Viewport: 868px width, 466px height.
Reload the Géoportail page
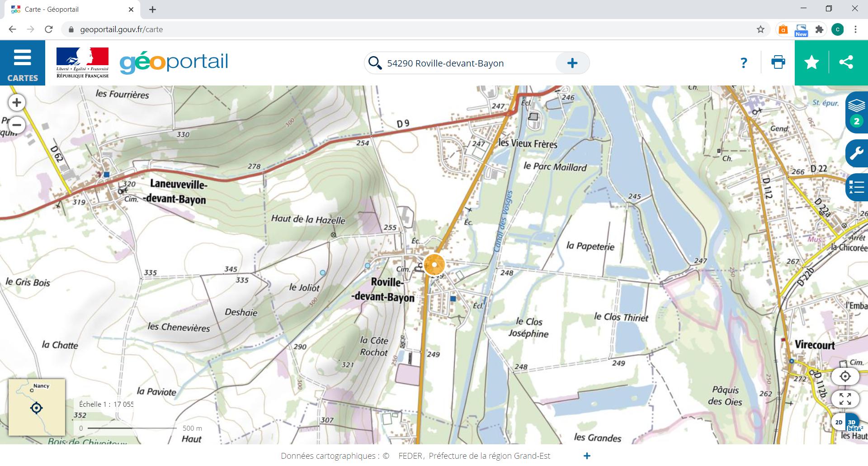point(48,29)
